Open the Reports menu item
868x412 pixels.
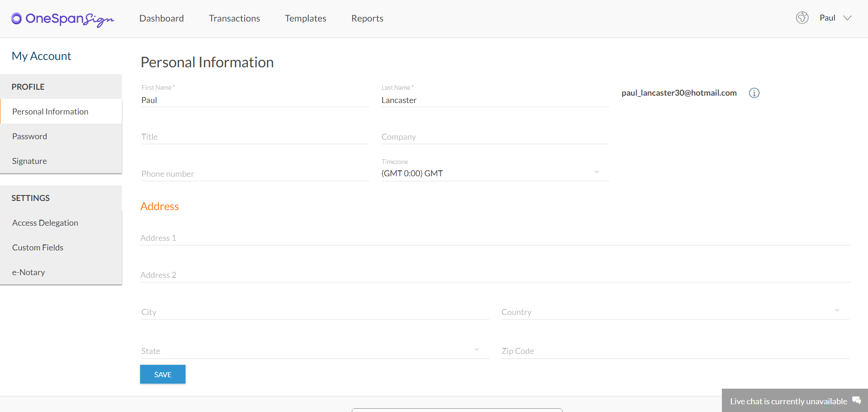367,18
